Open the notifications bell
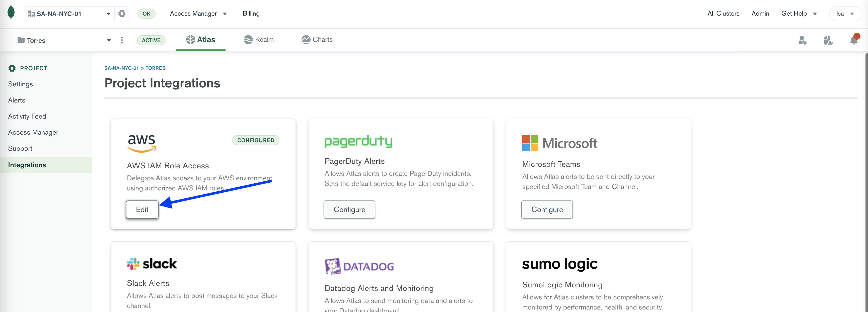Image resolution: width=868 pixels, height=312 pixels. (x=853, y=40)
